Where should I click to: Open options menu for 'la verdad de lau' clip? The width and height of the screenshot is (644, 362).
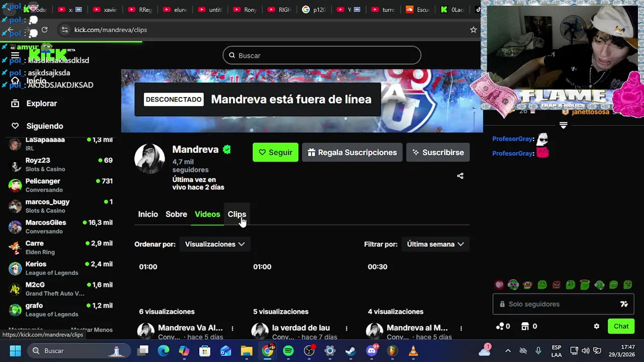pyautogui.click(x=346, y=328)
